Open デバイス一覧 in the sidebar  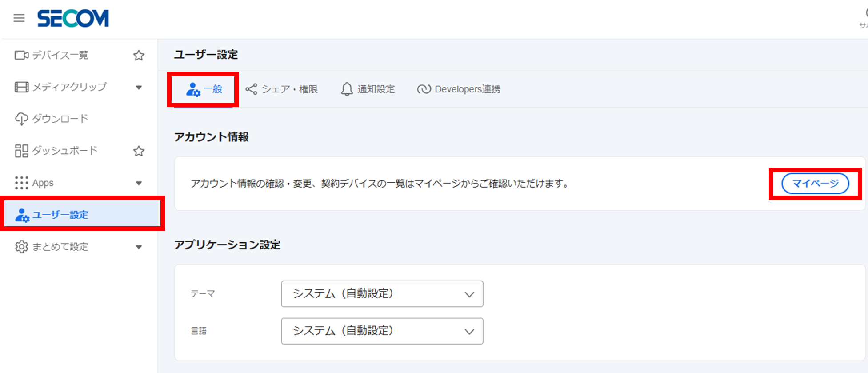pyautogui.click(x=60, y=55)
